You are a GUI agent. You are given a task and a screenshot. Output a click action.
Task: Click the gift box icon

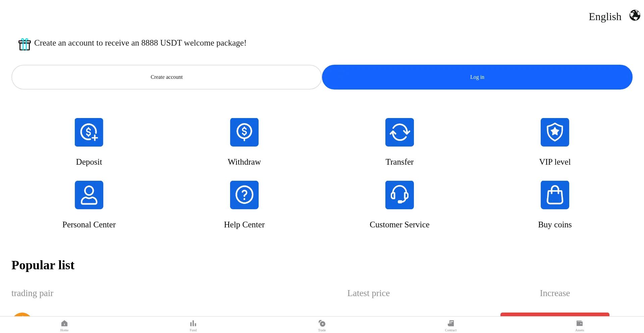pyautogui.click(x=24, y=44)
